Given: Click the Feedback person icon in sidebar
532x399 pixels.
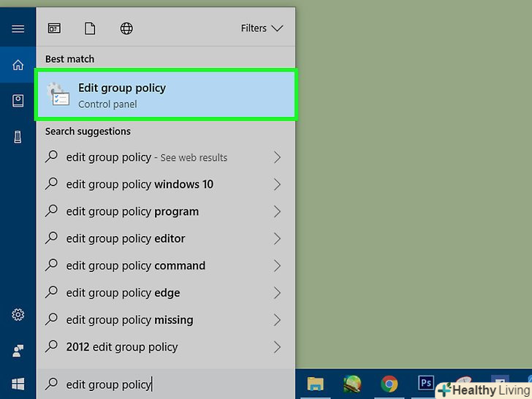Looking at the screenshot, I should pos(18,351).
